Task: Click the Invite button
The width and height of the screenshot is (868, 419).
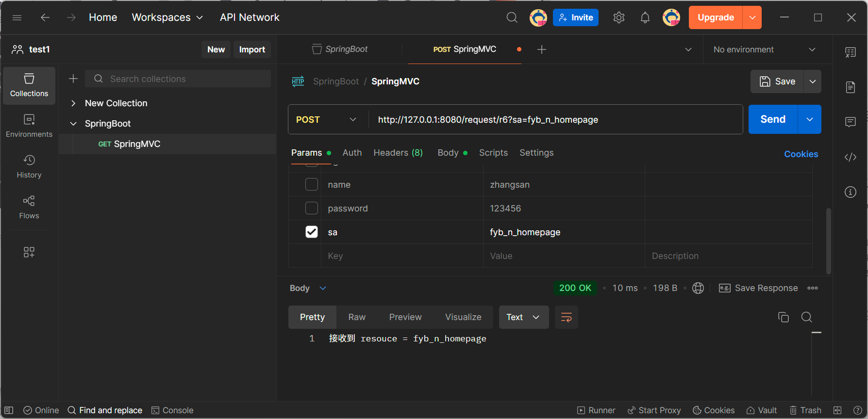Action: tap(576, 17)
